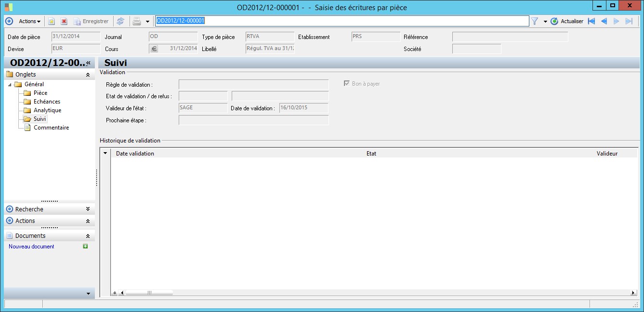
Task: Click the Société field
Action: pyautogui.click(x=476, y=49)
